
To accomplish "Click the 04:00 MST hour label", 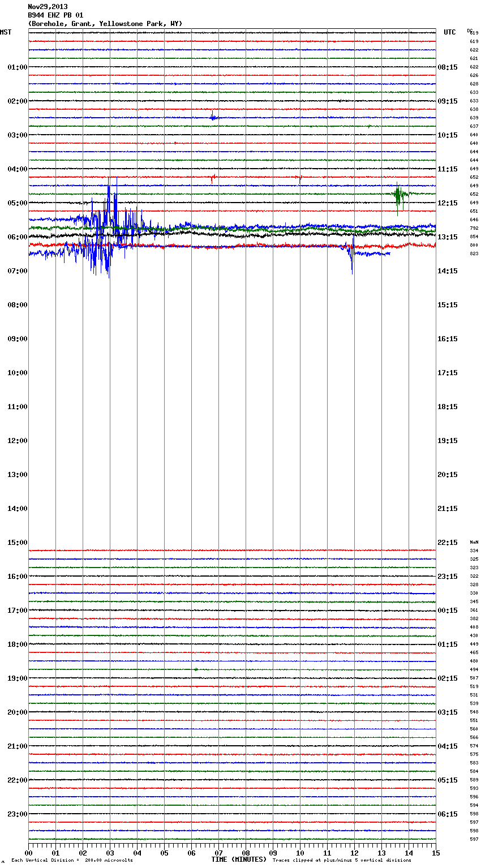I will click(17, 169).
